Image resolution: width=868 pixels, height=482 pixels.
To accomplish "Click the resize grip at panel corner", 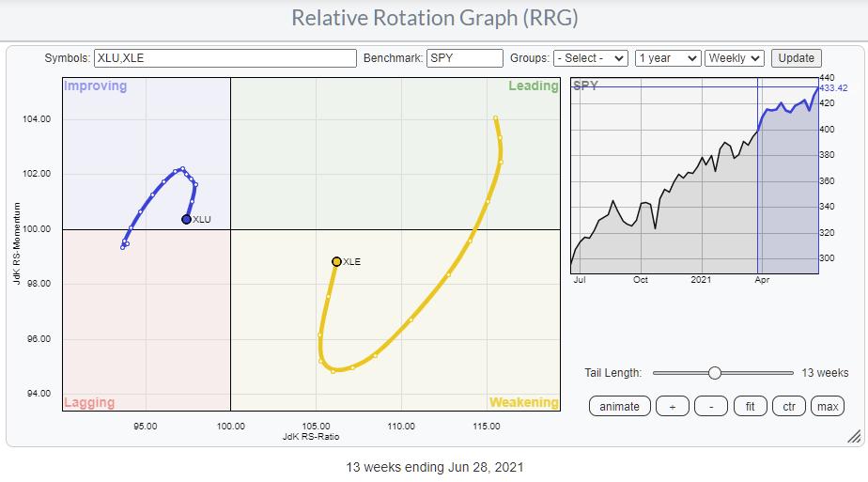I will point(853,437).
